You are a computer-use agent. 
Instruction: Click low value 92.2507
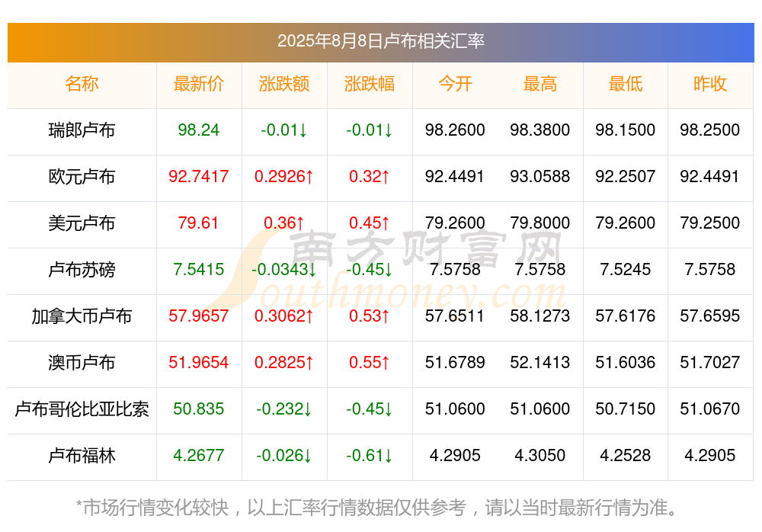click(x=626, y=176)
